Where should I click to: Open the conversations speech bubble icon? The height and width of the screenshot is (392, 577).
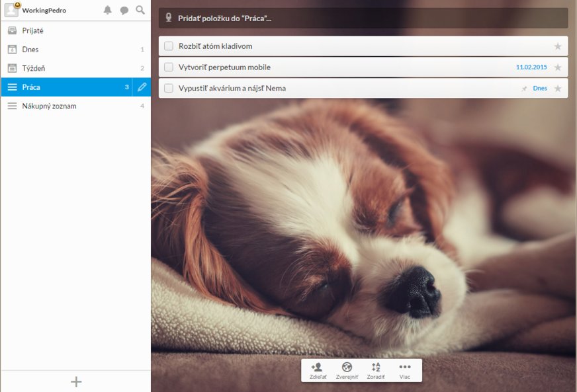tap(124, 11)
